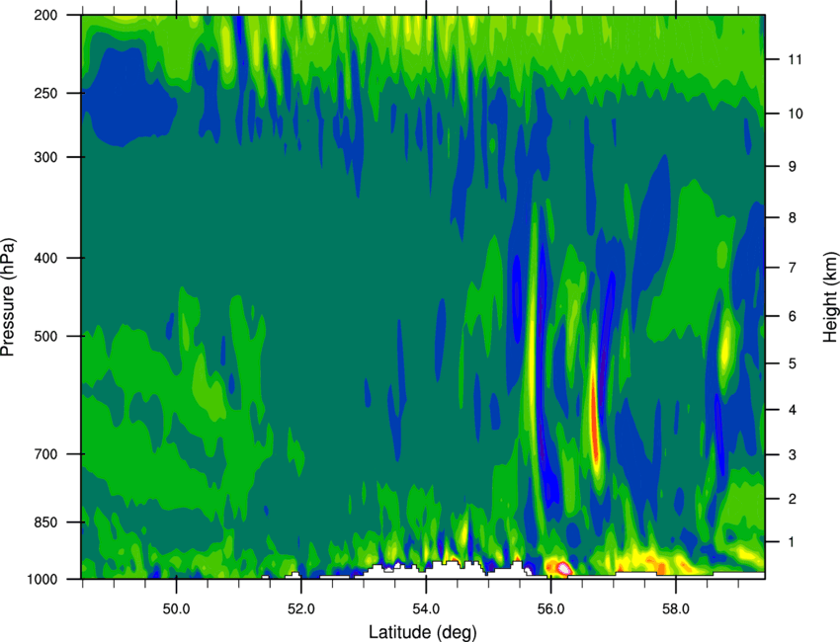Click the 5 km height label
The height and width of the screenshot is (642, 840).
(x=792, y=363)
